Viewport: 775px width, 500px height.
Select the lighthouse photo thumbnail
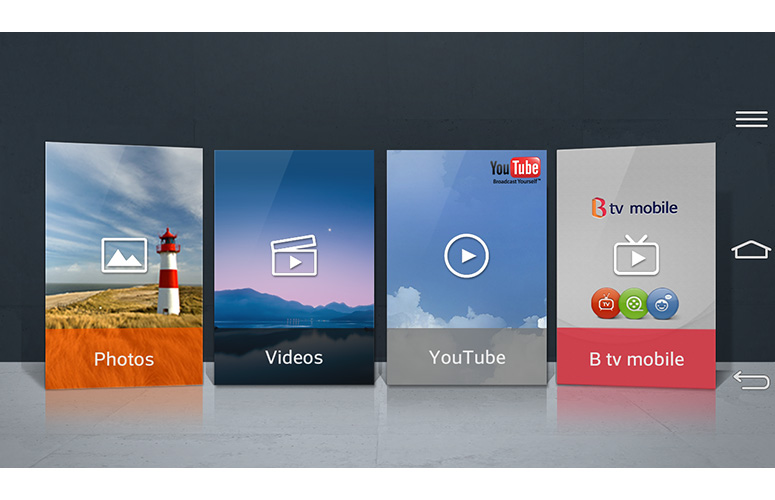[124, 236]
